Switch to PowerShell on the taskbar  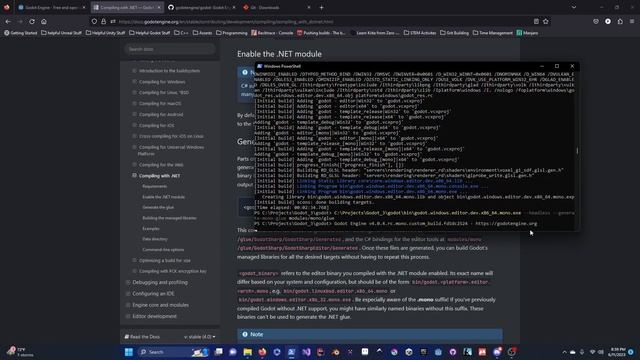[x=292, y=352]
